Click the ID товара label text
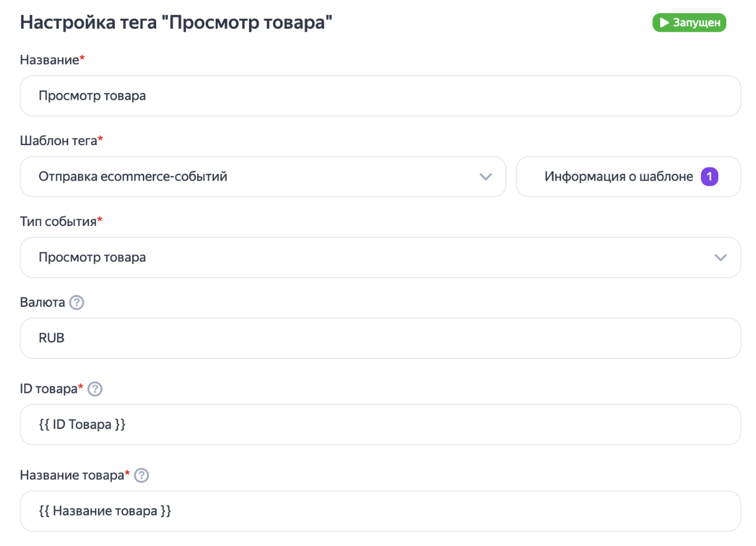Image resolution: width=756 pixels, height=546 pixels. point(48,389)
